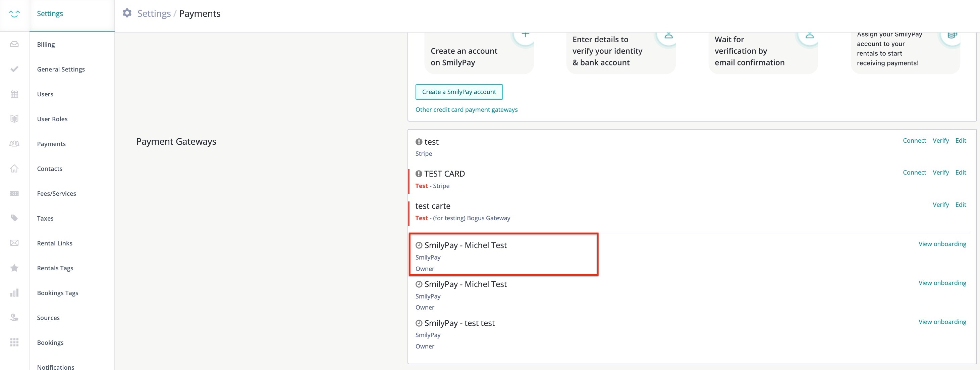Click Connect for the test Stripe gateway

(x=914, y=140)
